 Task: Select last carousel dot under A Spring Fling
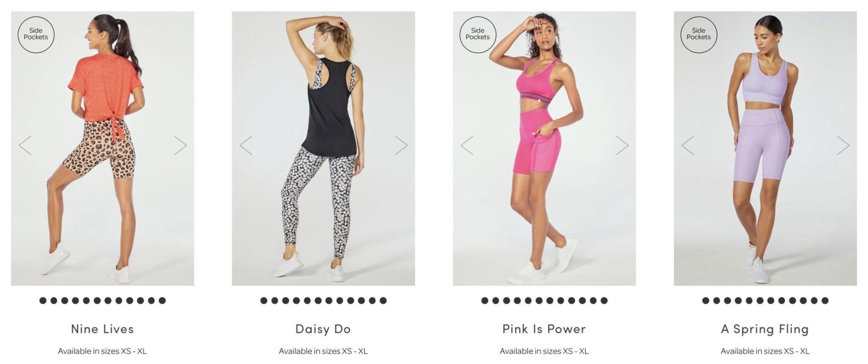[x=825, y=301]
